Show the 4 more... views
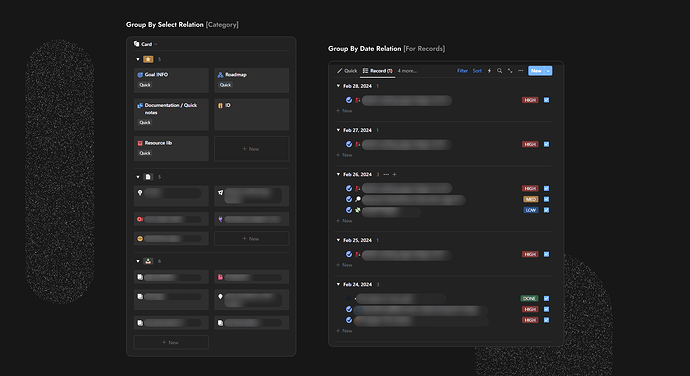Screen dimensions: 690x376 click(x=407, y=71)
